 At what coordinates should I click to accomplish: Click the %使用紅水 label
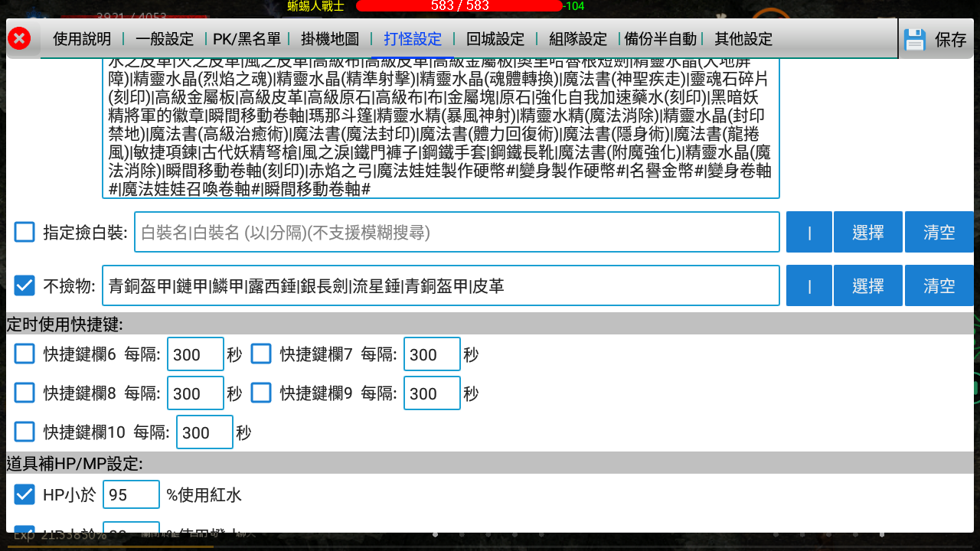click(204, 495)
